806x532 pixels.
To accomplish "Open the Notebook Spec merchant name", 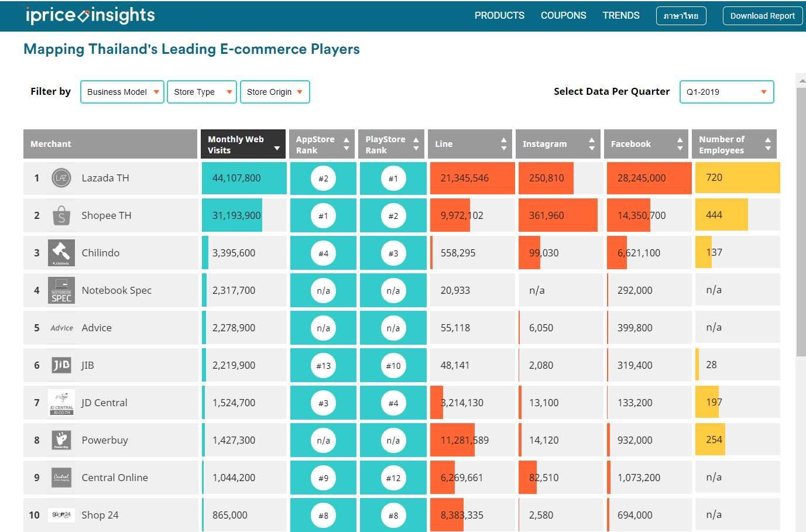I will coord(116,290).
